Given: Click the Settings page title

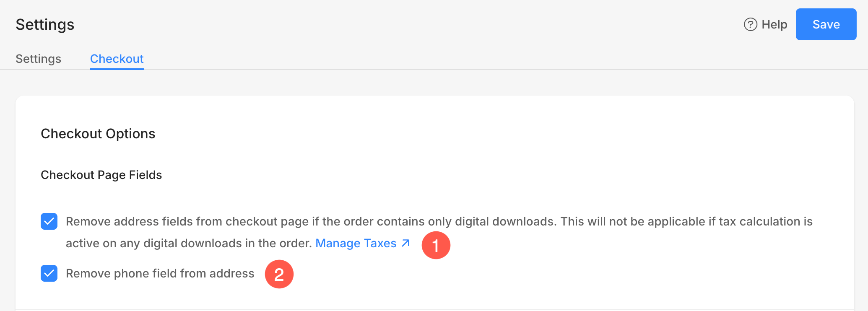Looking at the screenshot, I should (45, 25).
